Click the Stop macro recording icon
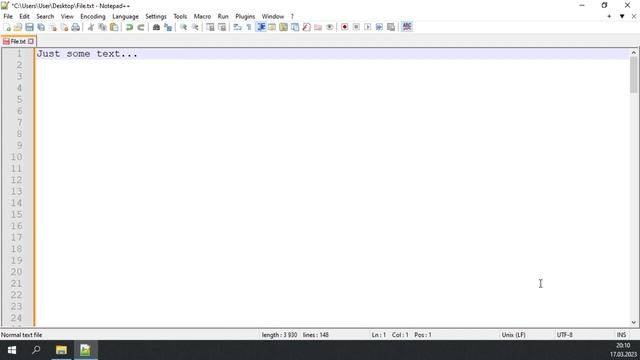Image resolution: width=640 pixels, height=360 pixels. (356, 27)
